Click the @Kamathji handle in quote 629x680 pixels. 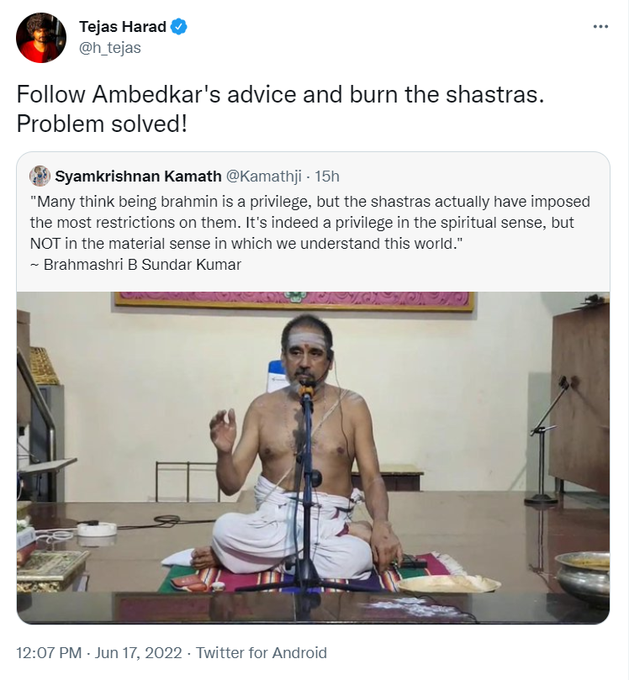point(264,177)
